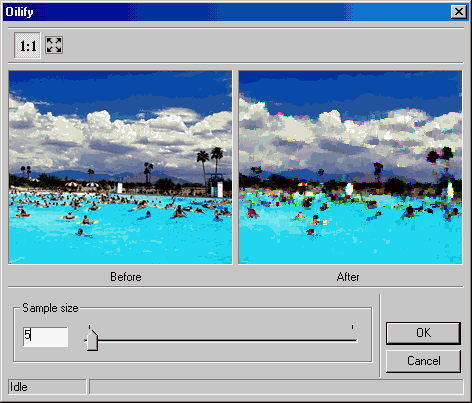Cancel the Oilify dialog
Screen dimensions: 472x403
[423, 361]
